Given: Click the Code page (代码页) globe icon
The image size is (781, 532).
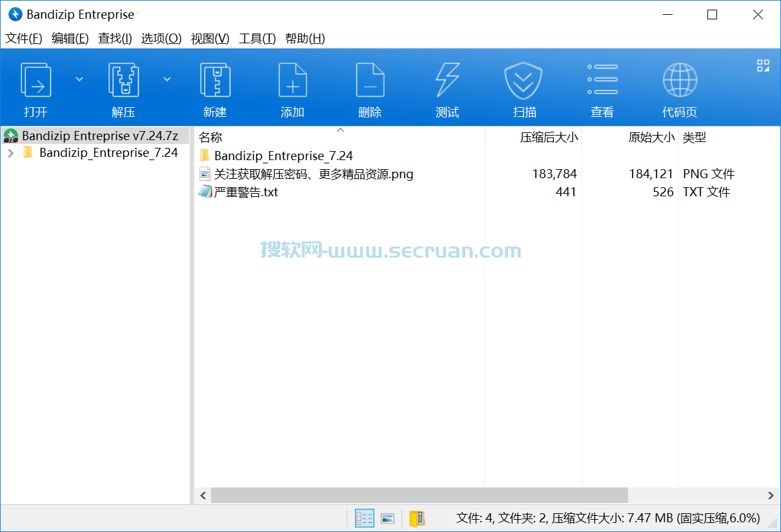Looking at the screenshot, I should 680,80.
